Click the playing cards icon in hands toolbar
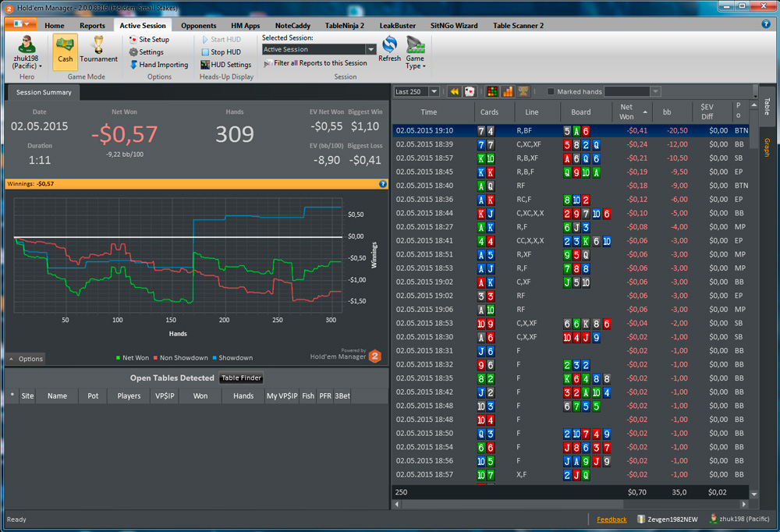This screenshot has height=532, width=780. pyautogui.click(x=469, y=91)
